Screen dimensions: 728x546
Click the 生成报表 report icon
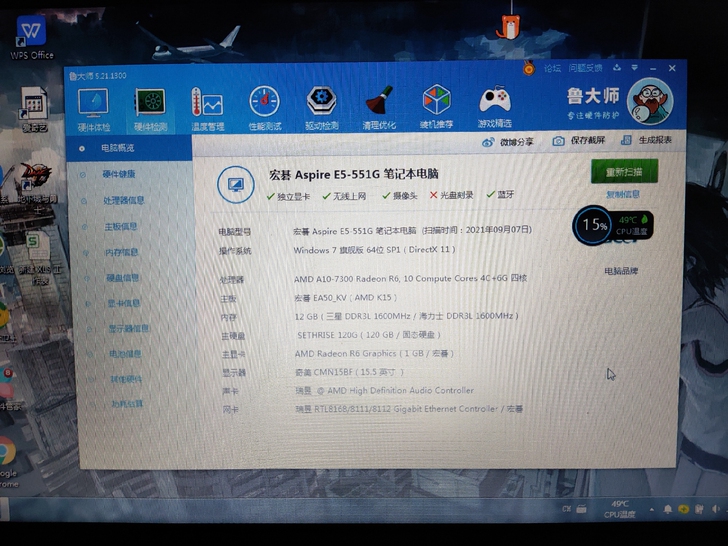pos(626,140)
